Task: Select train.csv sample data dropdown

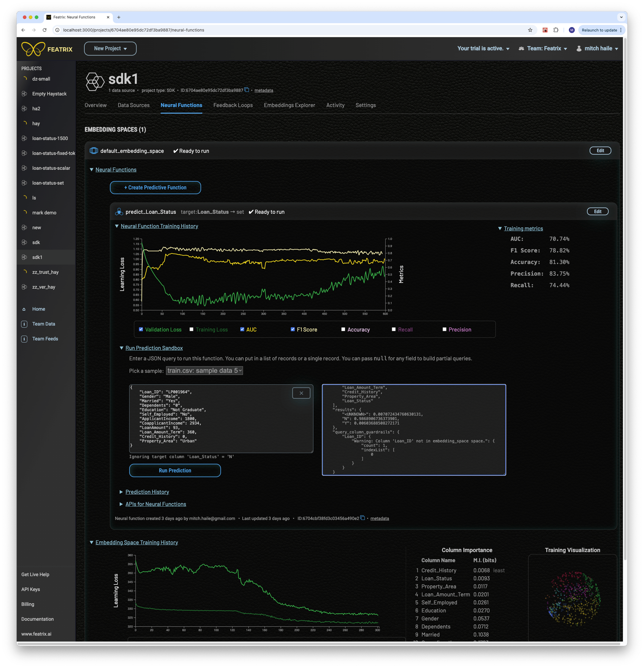Action: tap(204, 370)
